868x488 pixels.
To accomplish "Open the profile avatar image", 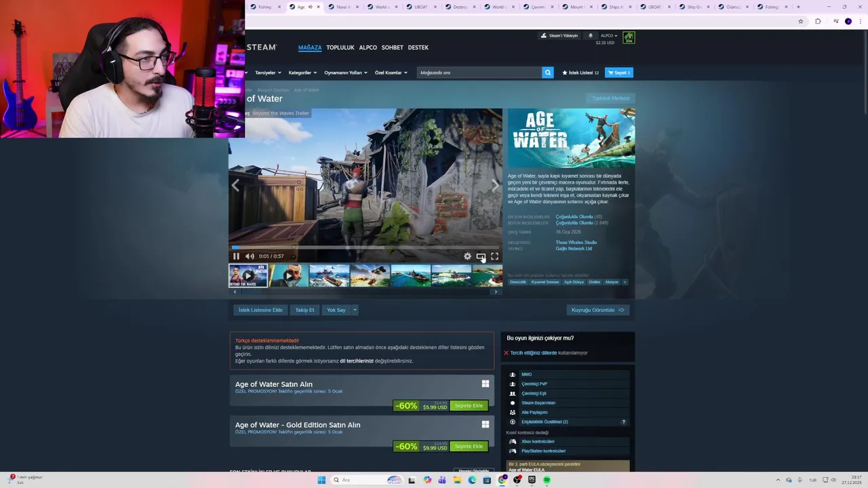I will point(629,37).
